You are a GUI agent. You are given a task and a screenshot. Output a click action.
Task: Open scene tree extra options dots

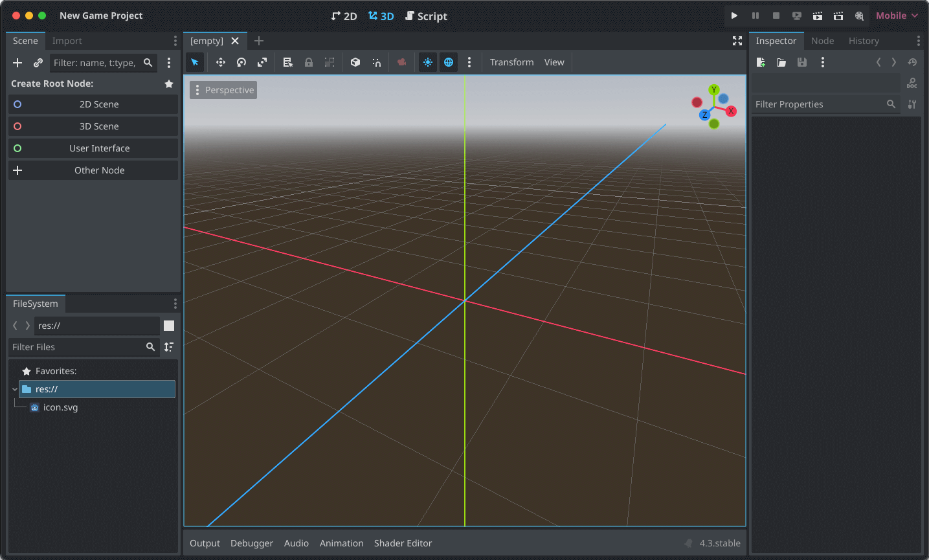pyautogui.click(x=169, y=63)
